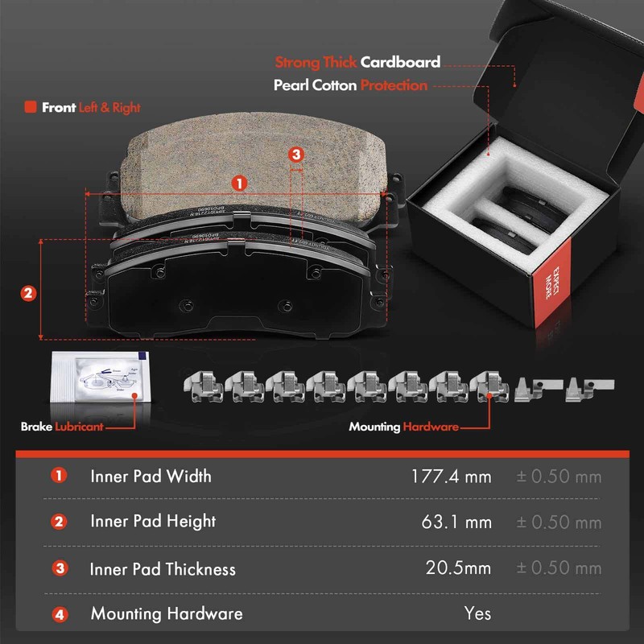This screenshot has width=644, height=644.
Task: Click the ± 0.50 mm tolerance for pad height
Action: pyautogui.click(x=559, y=522)
